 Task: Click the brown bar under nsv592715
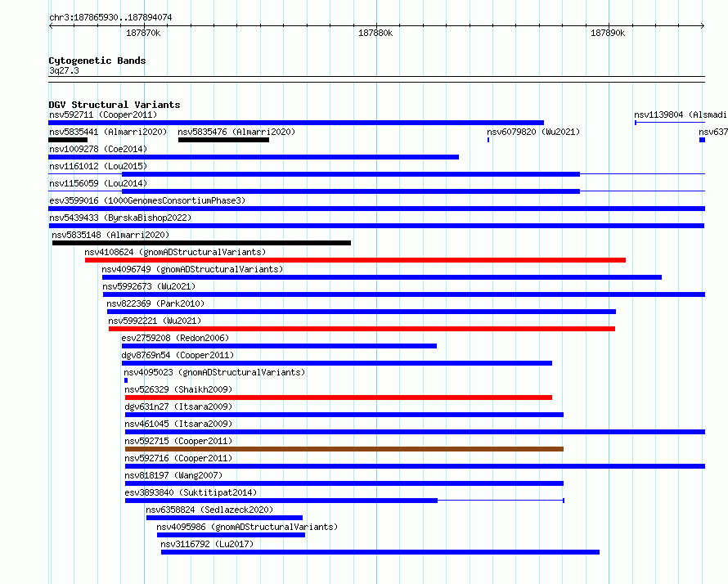(x=344, y=449)
